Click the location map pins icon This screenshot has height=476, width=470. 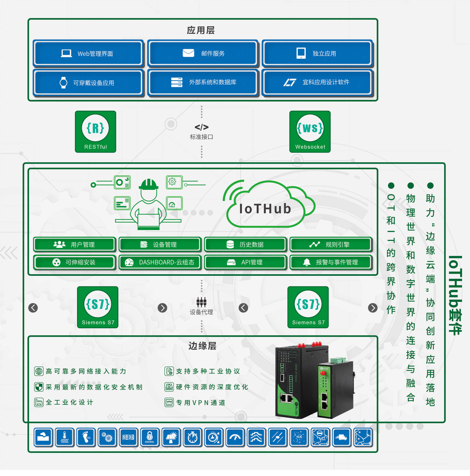point(363,437)
